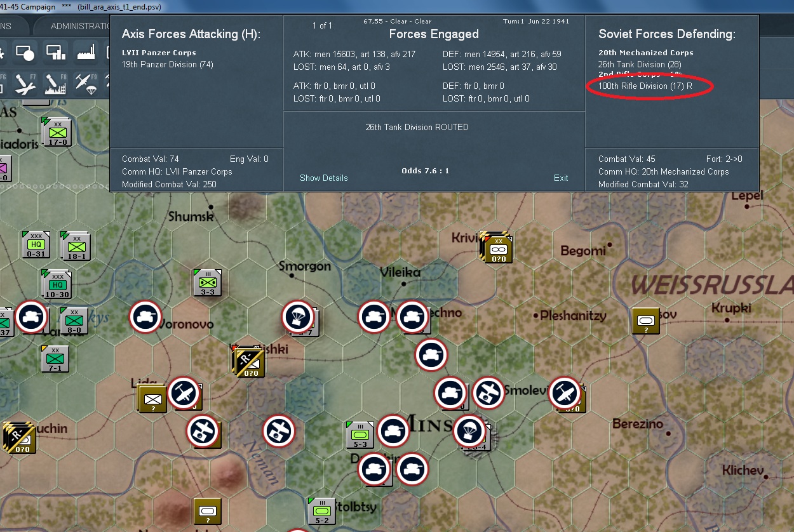Select the Soviet infantry counter at Lida
794x532 pixels.
point(151,399)
